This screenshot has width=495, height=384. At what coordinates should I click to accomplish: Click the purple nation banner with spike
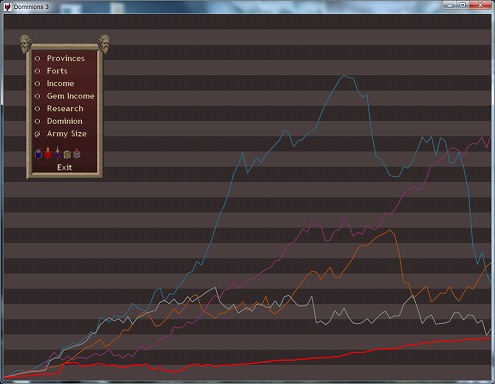[x=58, y=153]
